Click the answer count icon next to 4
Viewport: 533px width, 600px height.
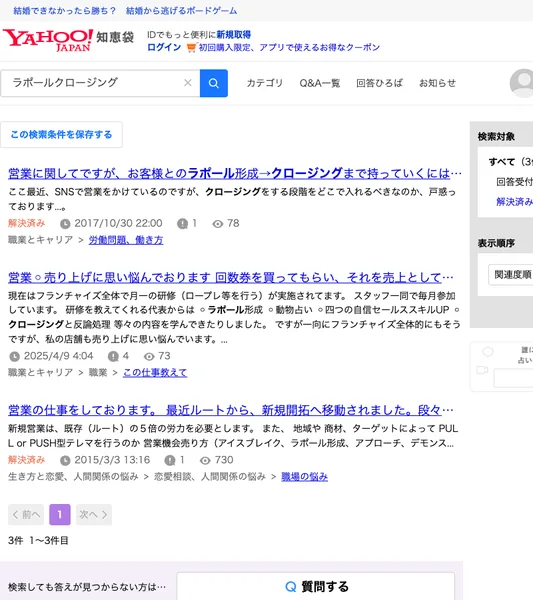tap(113, 356)
